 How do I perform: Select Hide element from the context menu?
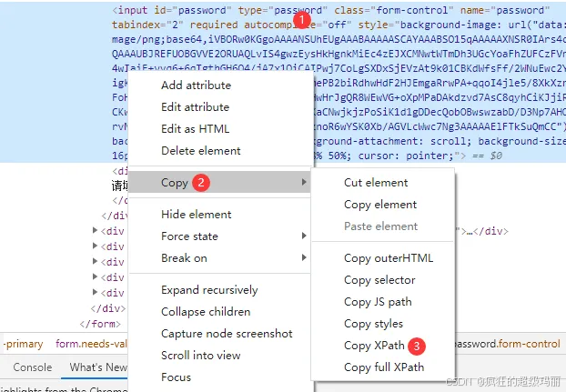pyautogui.click(x=197, y=215)
